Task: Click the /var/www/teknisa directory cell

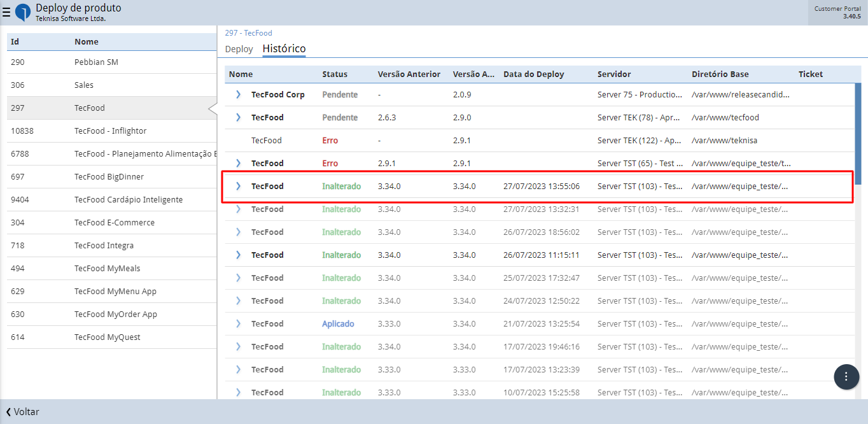Action: pyautogui.click(x=725, y=140)
